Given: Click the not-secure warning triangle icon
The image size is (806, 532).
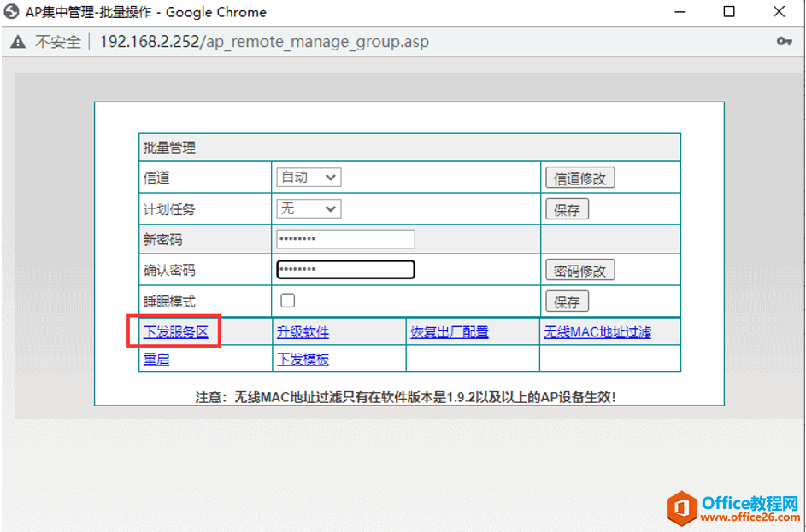Looking at the screenshot, I should pyautogui.click(x=18, y=42).
